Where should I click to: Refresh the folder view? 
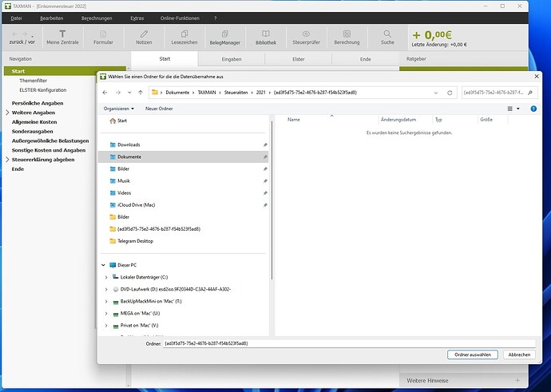tap(450, 93)
